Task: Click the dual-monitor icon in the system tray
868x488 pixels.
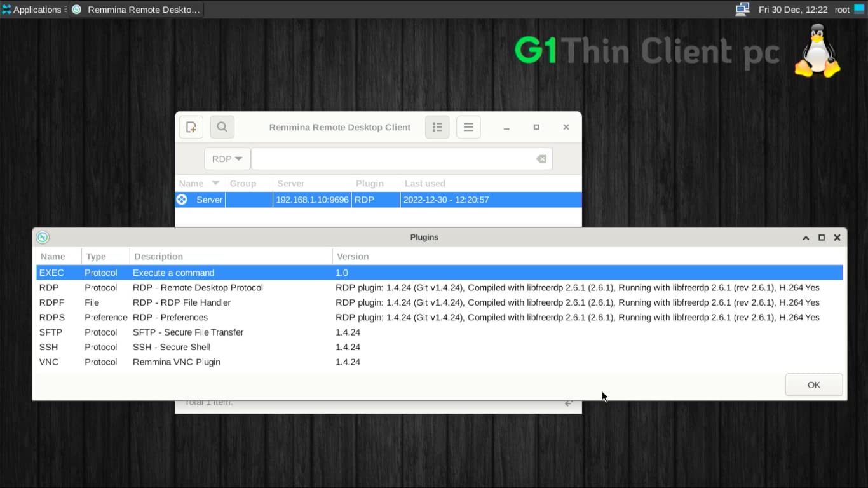Action: 742,9
